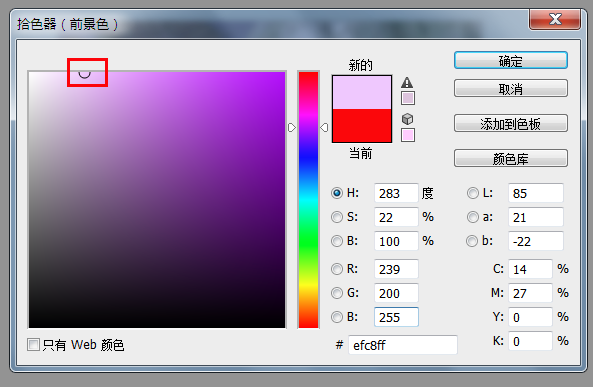The width and height of the screenshot is (593, 387).
Task: Click the R field showing 239
Action: tap(396, 269)
